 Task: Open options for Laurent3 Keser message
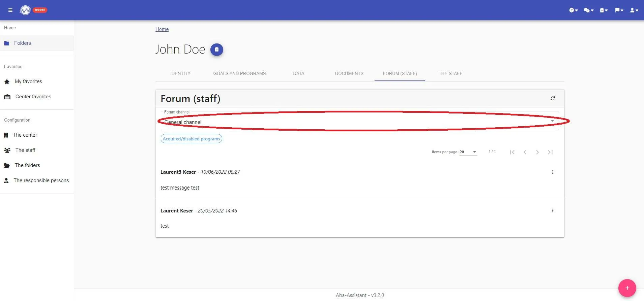click(553, 172)
